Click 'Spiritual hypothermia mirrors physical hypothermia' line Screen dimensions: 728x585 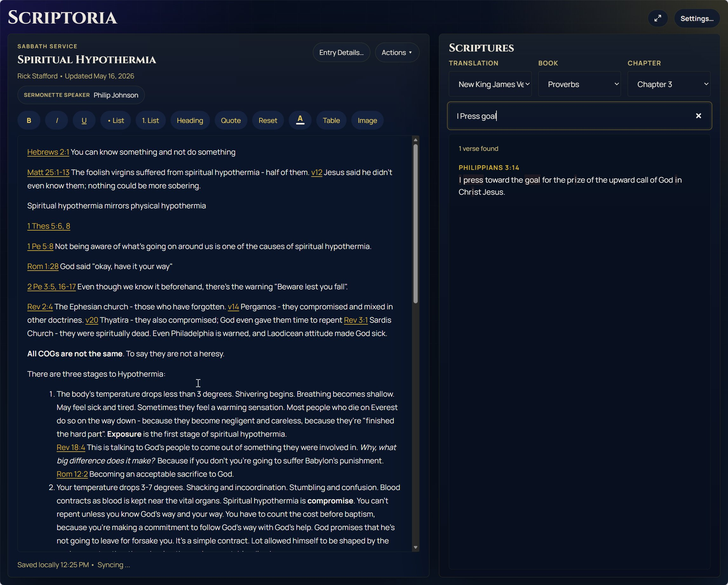pos(117,205)
